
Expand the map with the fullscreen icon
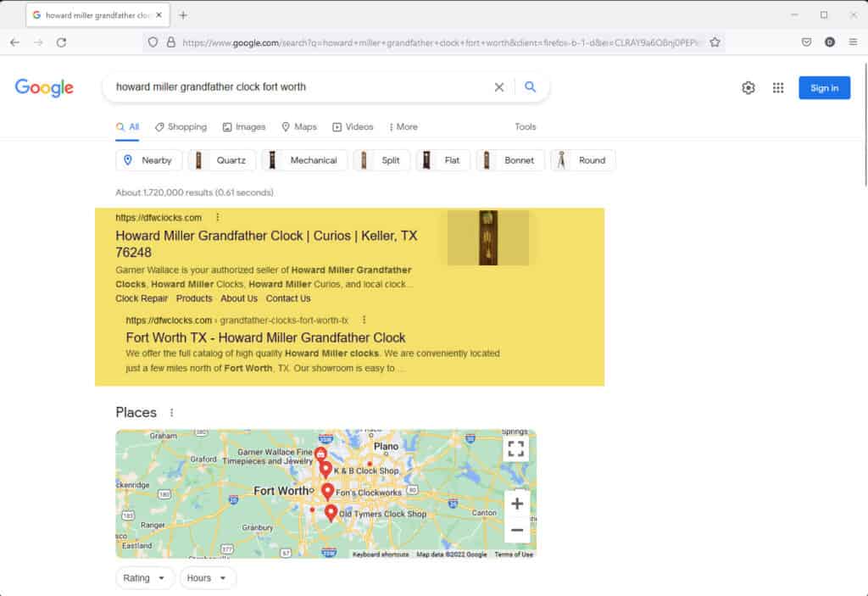(515, 448)
